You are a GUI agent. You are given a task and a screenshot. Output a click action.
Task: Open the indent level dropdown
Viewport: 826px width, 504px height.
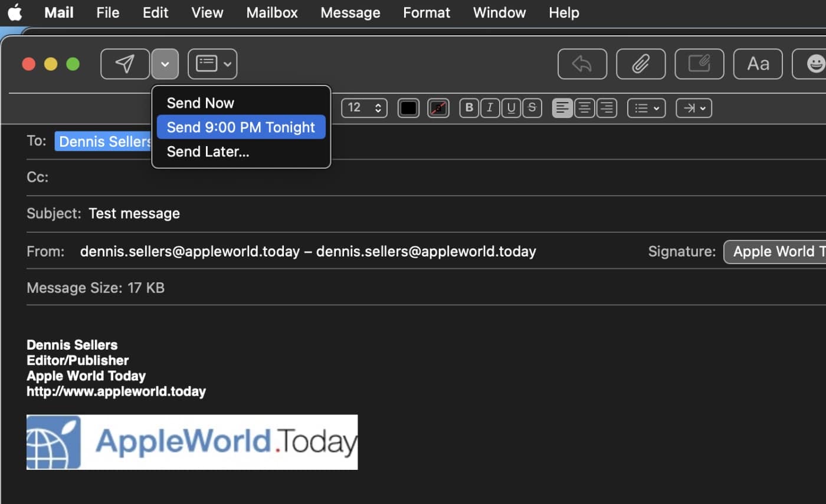[x=694, y=108]
